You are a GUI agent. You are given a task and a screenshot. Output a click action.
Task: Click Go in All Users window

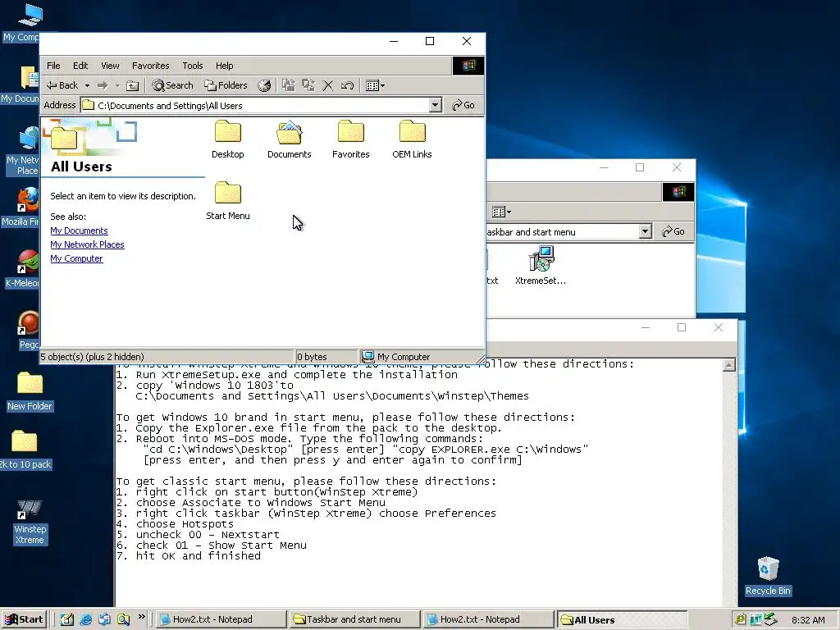(463, 105)
